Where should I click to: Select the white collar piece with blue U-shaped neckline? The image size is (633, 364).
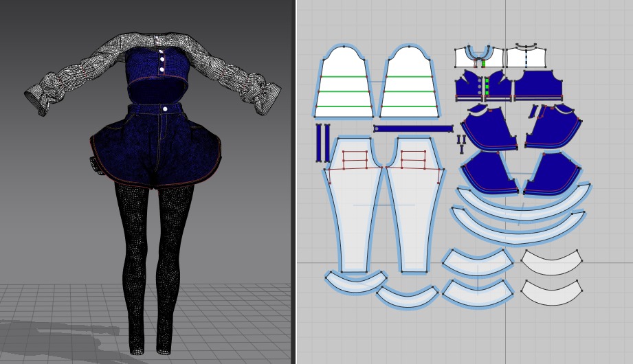click(480, 57)
